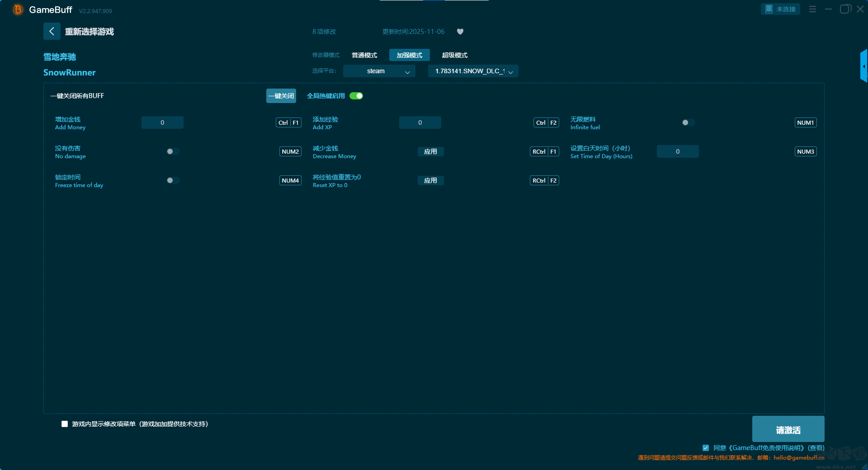This screenshot has height=470, width=868.
Task: Check the in-game cheat menu checkbox
Action: pyautogui.click(x=65, y=424)
